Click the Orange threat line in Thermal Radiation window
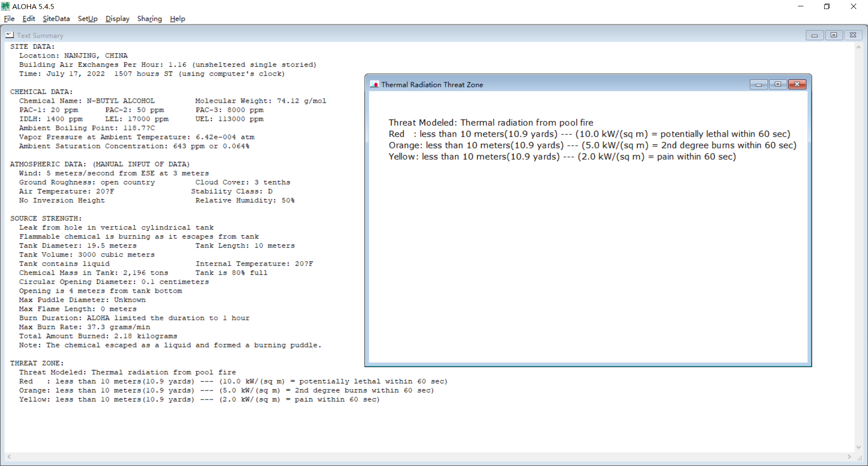 pos(593,145)
